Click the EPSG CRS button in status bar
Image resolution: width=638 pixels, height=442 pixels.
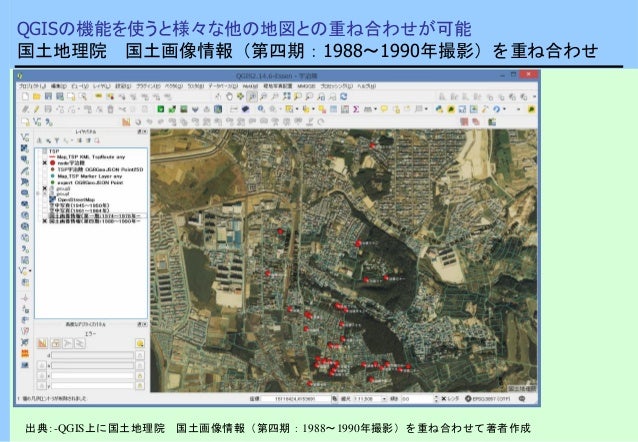pyautogui.click(x=488, y=399)
